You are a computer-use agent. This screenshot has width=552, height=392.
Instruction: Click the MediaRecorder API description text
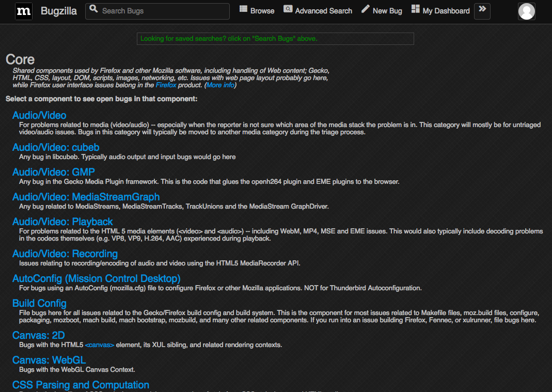click(160, 263)
